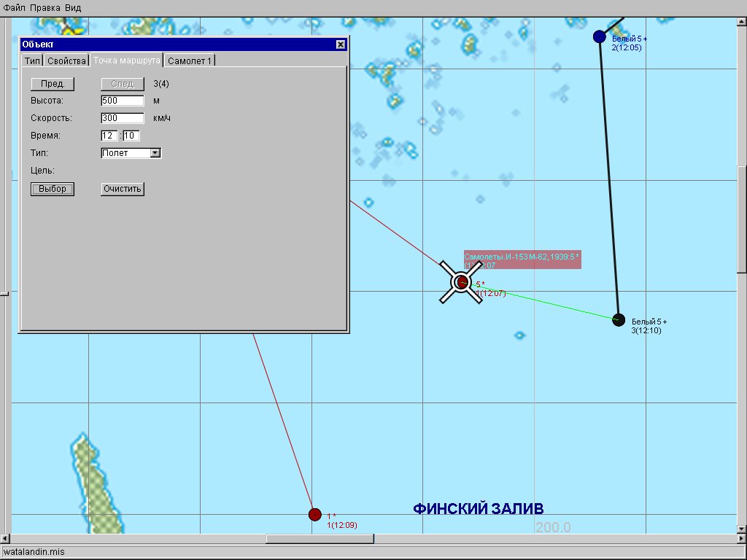Select the crossed aircraft marker at 12:07
This screenshot has width=747, height=560.
tap(461, 282)
